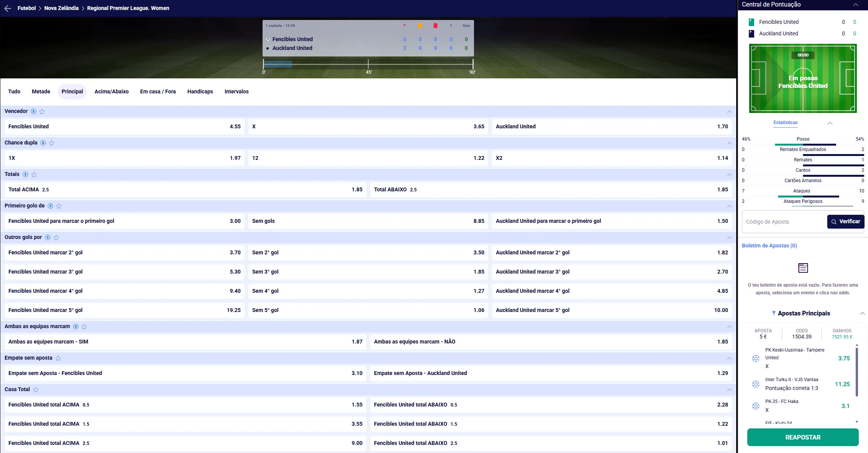Favorite the Totais market star
This screenshot has height=453, width=868.
(x=34, y=174)
